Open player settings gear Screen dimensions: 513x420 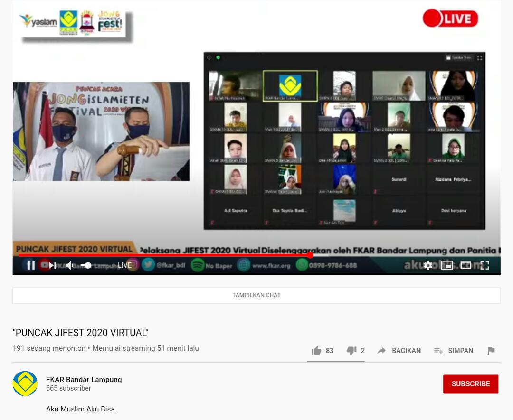[x=428, y=265]
